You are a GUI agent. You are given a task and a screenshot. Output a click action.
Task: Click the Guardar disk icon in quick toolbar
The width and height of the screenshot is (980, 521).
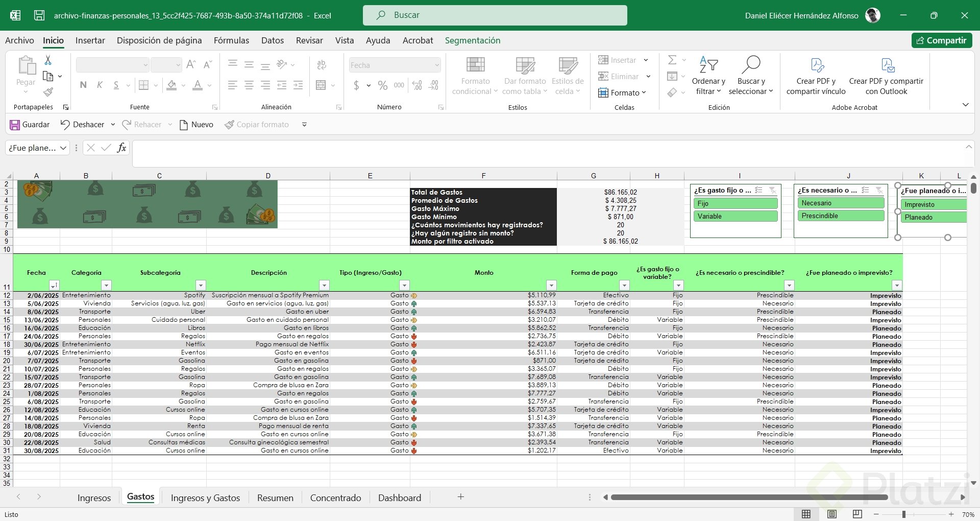pos(15,125)
